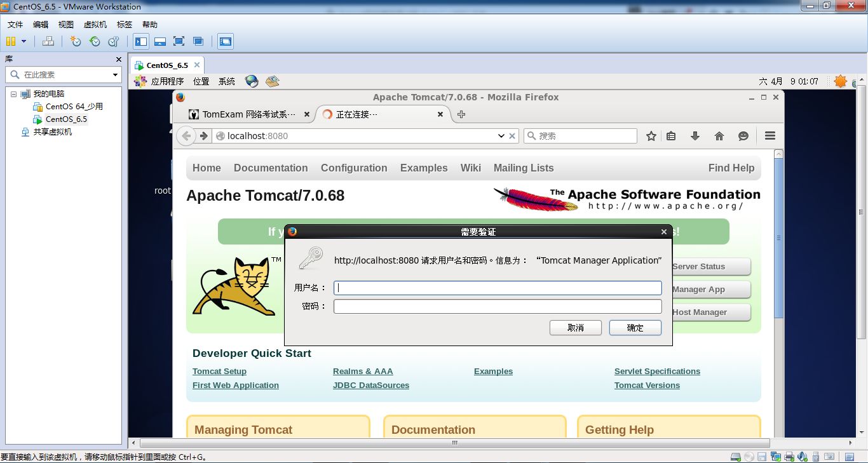Open the Firefox hamburger menu
The image size is (868, 463).
(770, 136)
